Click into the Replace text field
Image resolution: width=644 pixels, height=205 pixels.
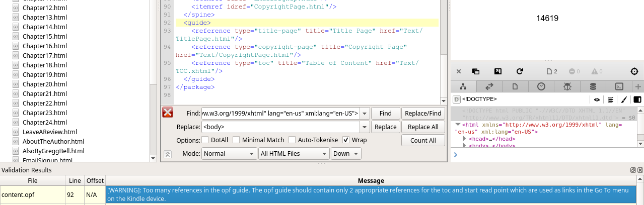[x=280, y=127]
